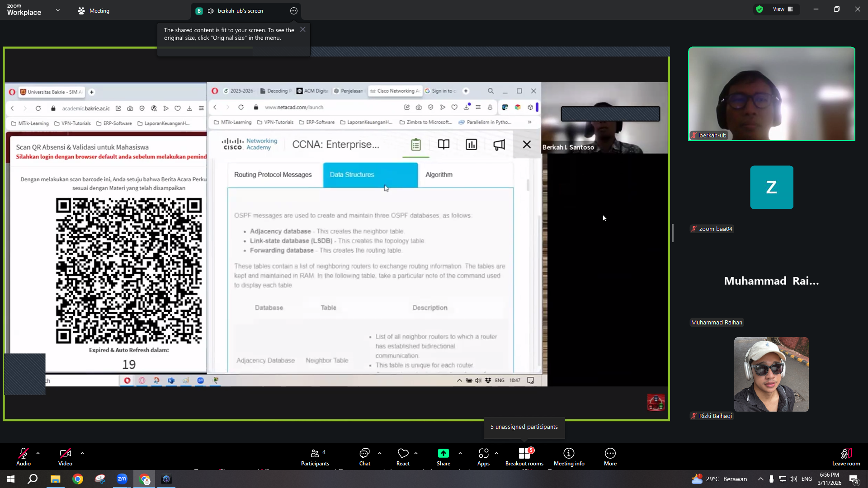Viewport: 868px width, 488px height.
Task: Show hidden system tray icons
Action: (760, 479)
